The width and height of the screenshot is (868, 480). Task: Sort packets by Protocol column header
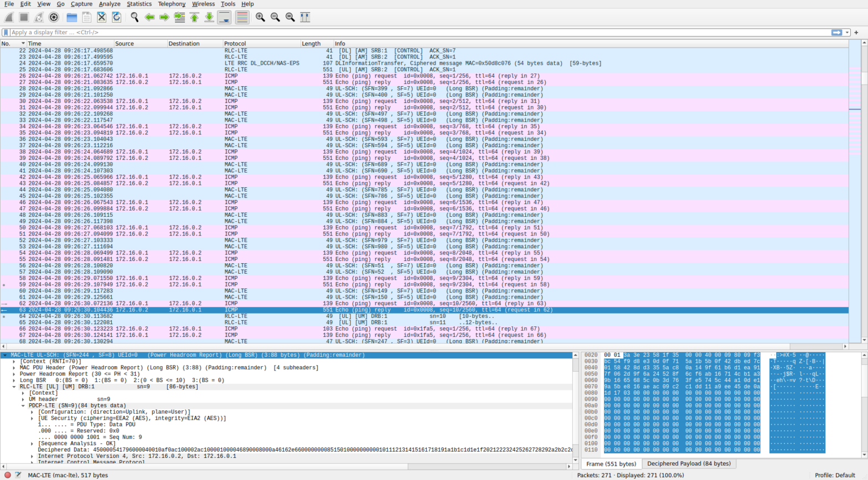[x=261, y=43]
